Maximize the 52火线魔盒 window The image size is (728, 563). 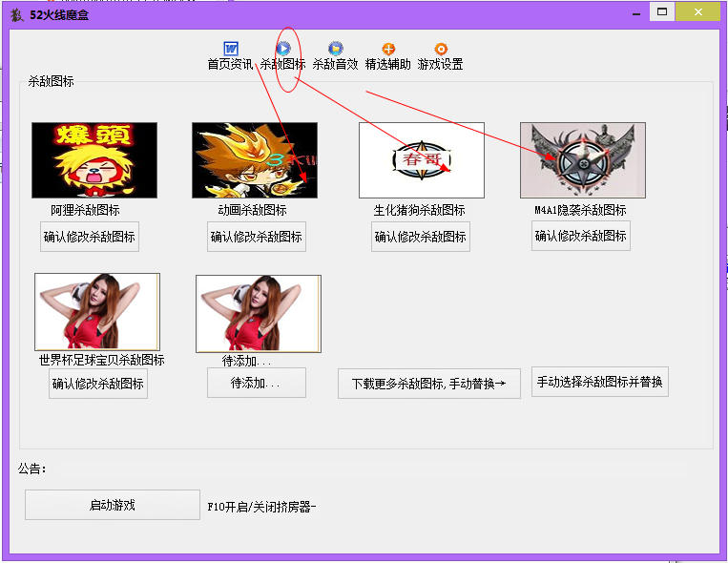[x=662, y=12]
